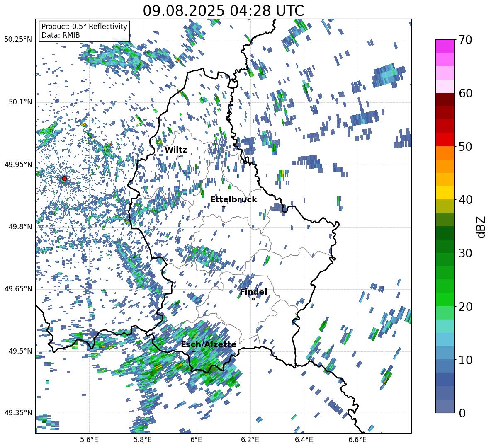Click the yellow colorbar segment above 40
The width and height of the screenshot is (491, 448).
tap(445, 193)
